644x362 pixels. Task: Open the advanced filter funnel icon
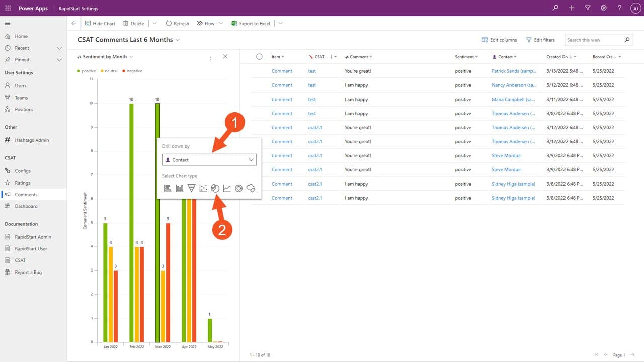click(x=588, y=8)
